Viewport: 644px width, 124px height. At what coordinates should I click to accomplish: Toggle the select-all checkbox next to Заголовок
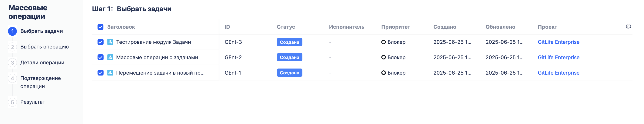coord(100,27)
